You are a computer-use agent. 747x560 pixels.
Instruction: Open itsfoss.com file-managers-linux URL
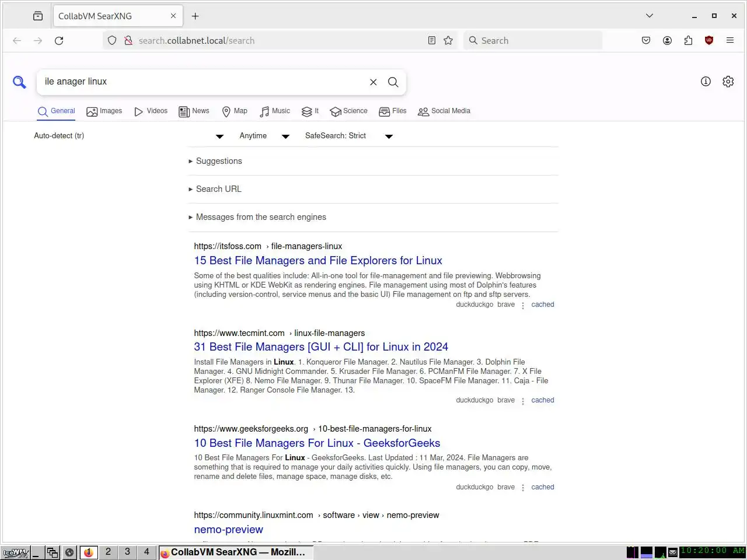[268, 246]
